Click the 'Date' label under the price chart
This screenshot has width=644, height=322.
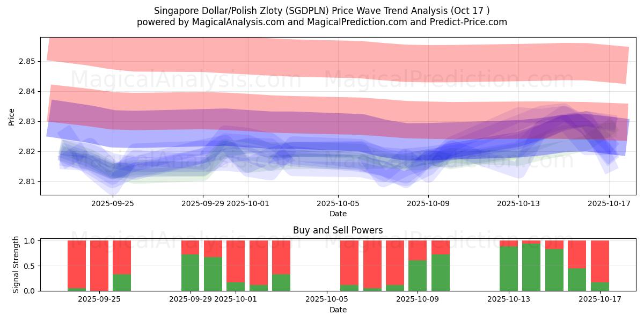tap(338, 214)
